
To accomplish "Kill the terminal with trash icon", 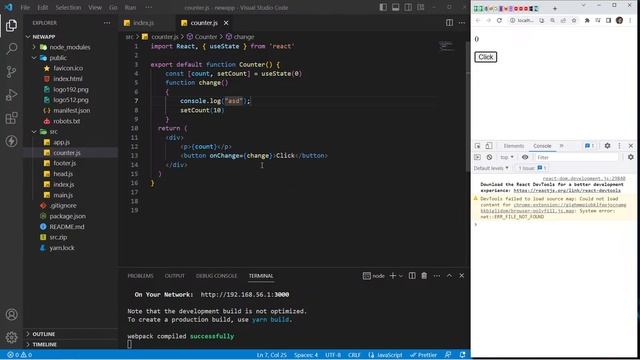I will [x=424, y=276].
